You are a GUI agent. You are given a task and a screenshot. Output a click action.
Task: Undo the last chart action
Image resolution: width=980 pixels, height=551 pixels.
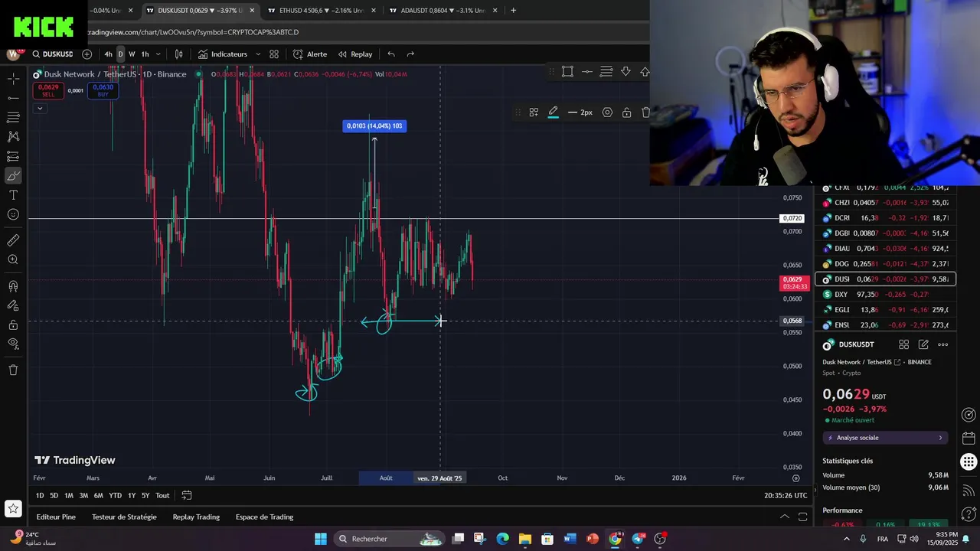click(391, 54)
